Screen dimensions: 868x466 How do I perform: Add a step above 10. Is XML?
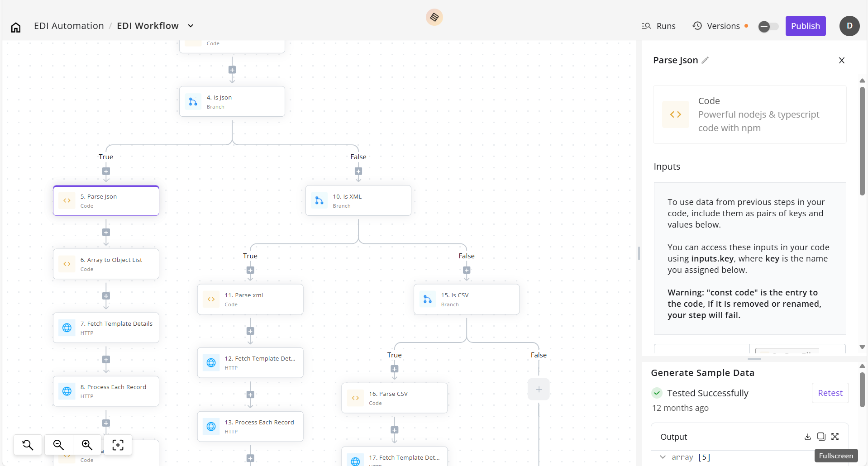[x=358, y=171]
